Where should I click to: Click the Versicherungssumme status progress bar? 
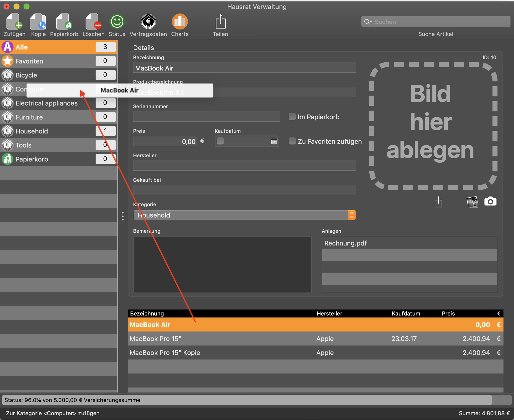[x=257, y=400]
